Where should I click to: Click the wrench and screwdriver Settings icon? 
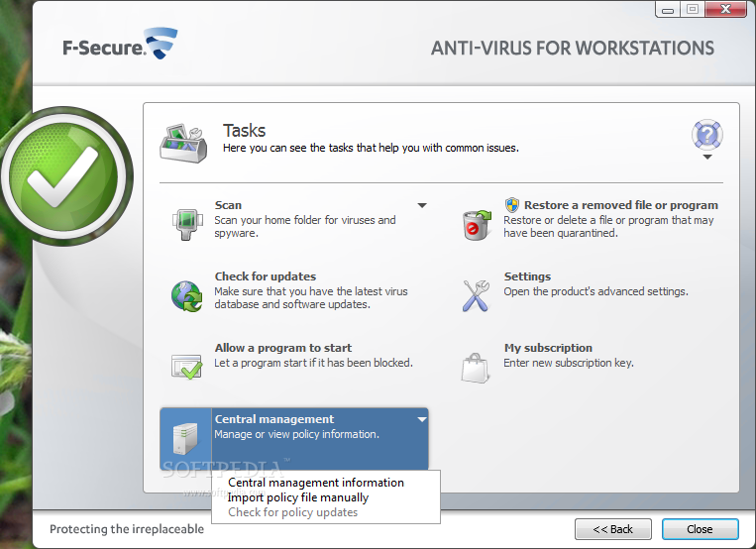[x=476, y=295]
